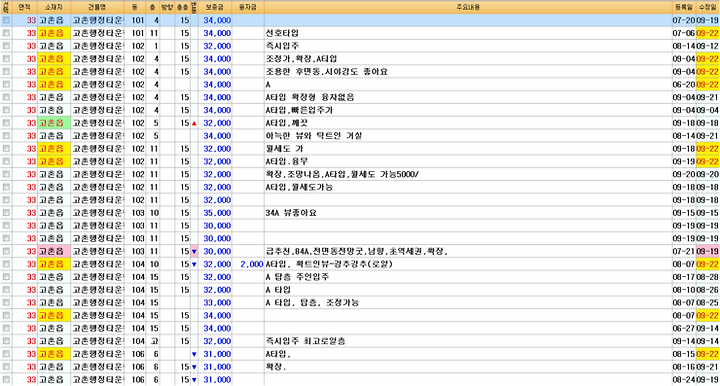Select the checkbox of 아늑한 뷰와 탁트인 거실 row
This screenshot has height=386, width=720.
point(6,136)
